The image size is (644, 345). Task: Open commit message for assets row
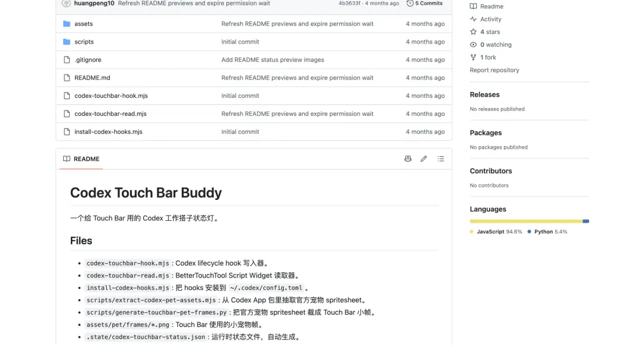(298, 24)
